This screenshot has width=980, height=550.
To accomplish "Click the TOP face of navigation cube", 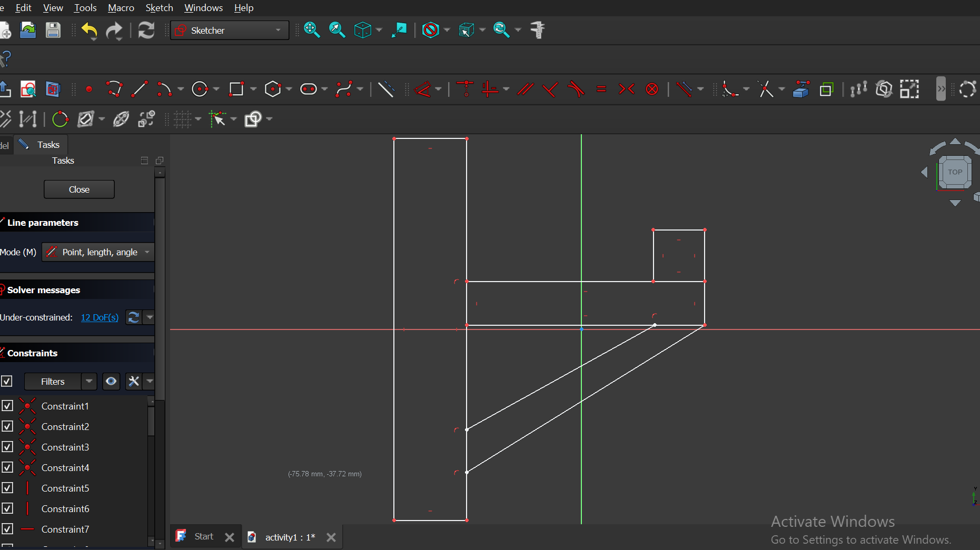I will coord(955,172).
